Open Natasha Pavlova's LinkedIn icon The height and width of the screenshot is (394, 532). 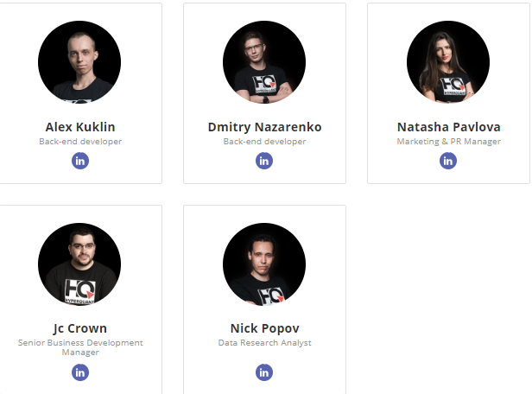[x=448, y=161]
